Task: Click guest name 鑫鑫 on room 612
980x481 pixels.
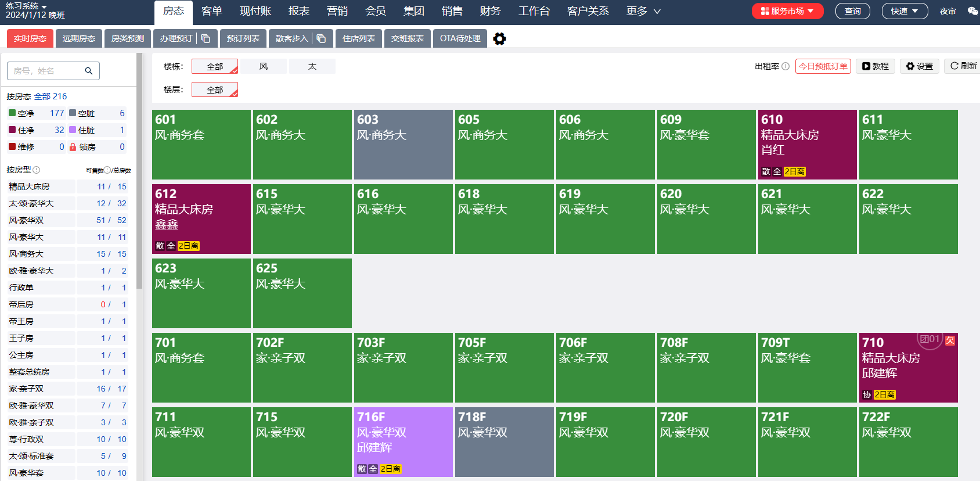Action: [x=167, y=224]
